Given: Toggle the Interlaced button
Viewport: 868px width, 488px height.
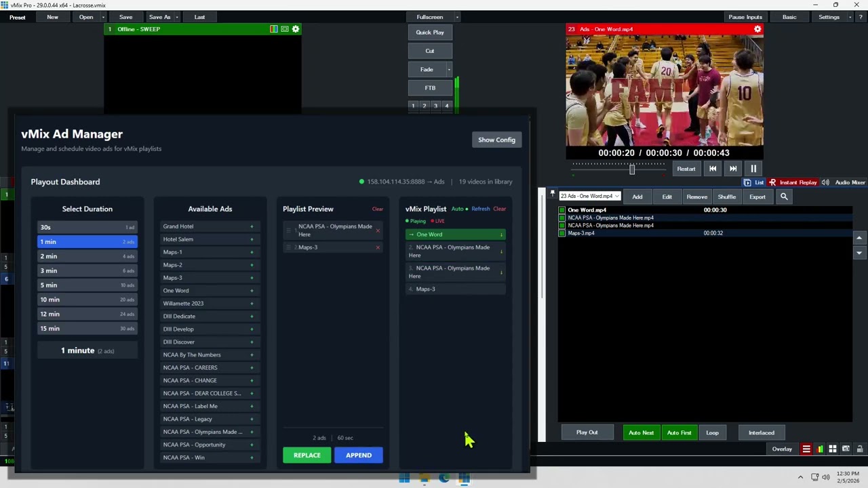Looking at the screenshot, I should 761,432.
